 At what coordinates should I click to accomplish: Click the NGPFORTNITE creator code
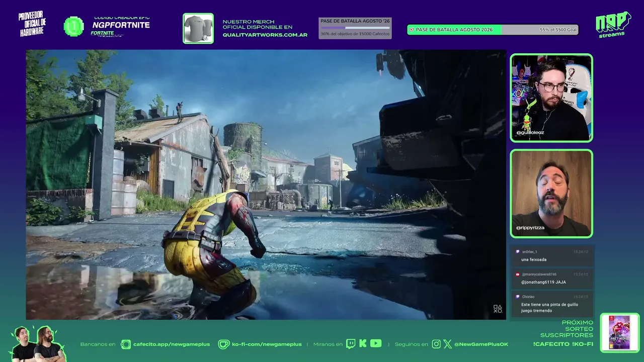point(121,25)
